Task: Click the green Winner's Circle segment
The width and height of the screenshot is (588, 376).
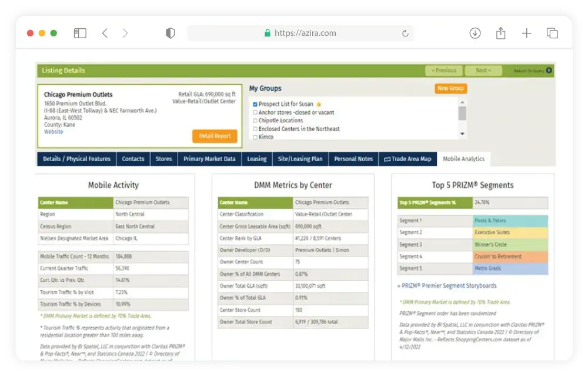Action: click(510, 244)
